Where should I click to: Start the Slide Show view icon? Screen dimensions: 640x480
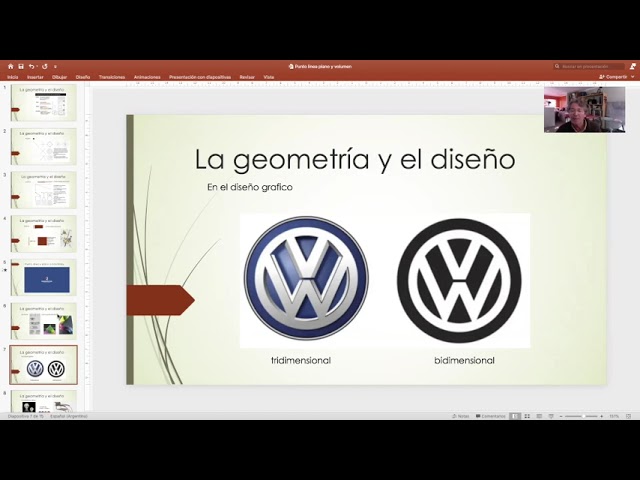[551, 416]
